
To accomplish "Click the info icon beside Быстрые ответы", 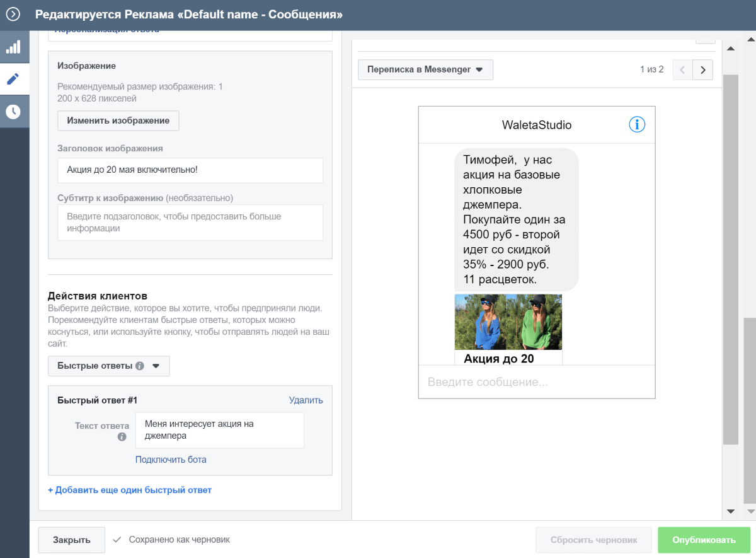I will (140, 366).
